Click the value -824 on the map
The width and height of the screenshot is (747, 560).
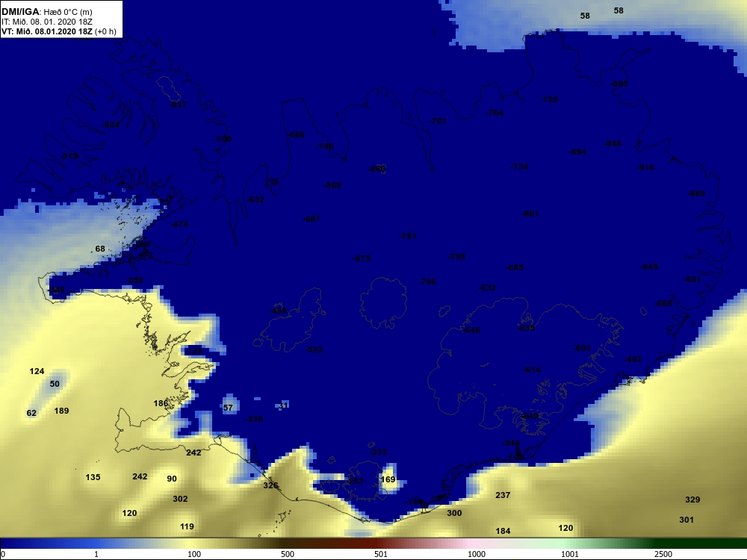[111, 125]
